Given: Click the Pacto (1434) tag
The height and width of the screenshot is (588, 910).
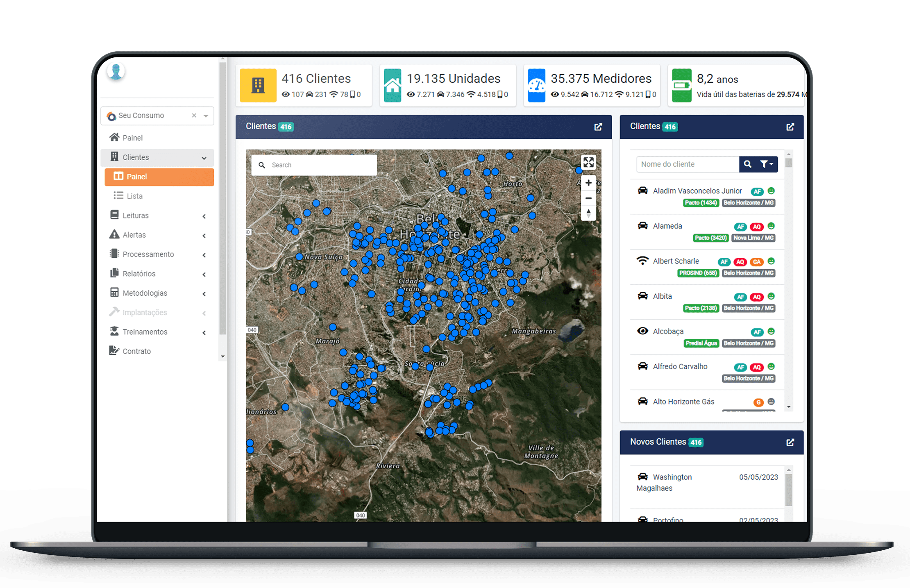Looking at the screenshot, I should coord(701,203).
